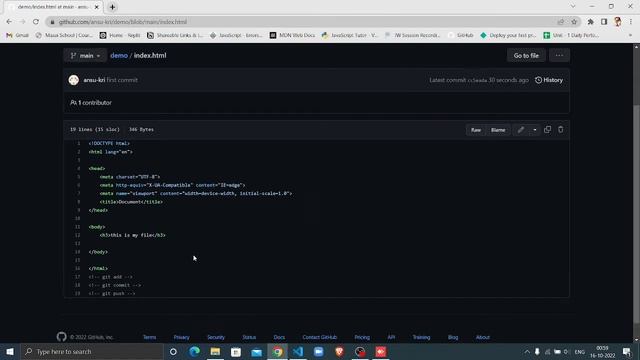640x360 pixels.
Task: Open the notification center icon
Action: click(627, 351)
